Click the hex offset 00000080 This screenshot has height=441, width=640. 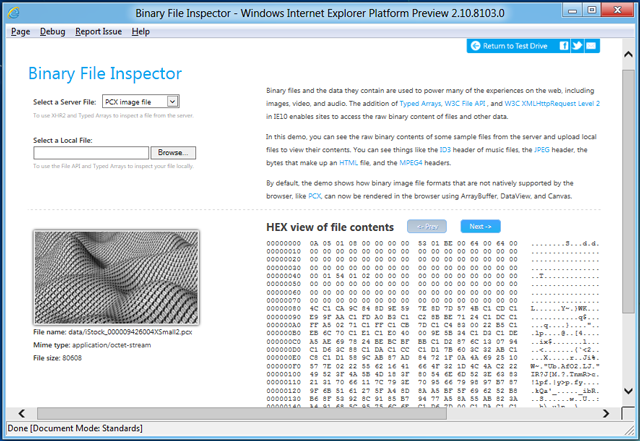(x=284, y=309)
